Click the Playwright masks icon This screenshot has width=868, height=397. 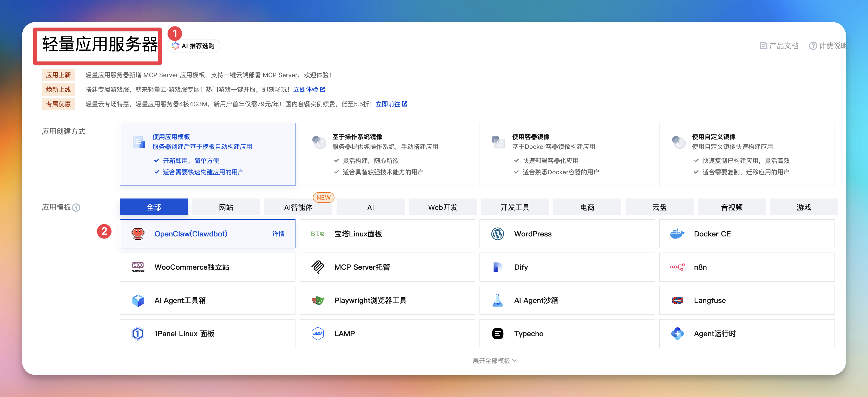pyautogui.click(x=317, y=300)
